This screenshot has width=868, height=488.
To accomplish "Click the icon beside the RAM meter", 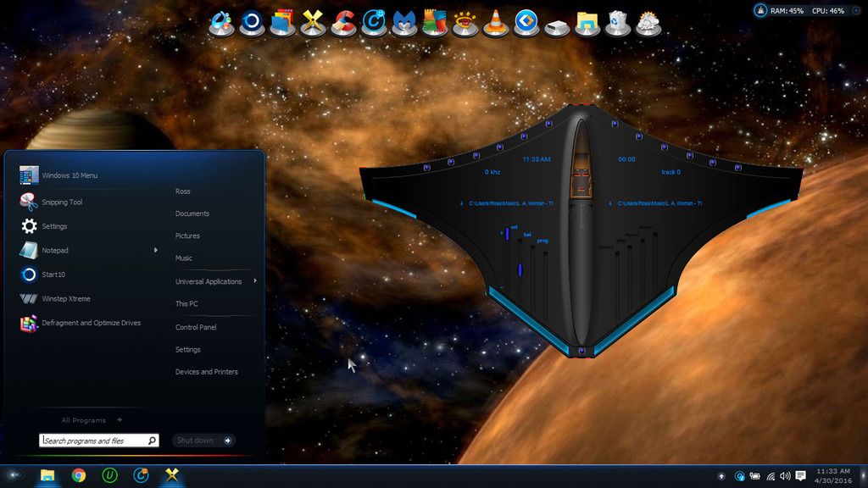I will pyautogui.click(x=760, y=10).
